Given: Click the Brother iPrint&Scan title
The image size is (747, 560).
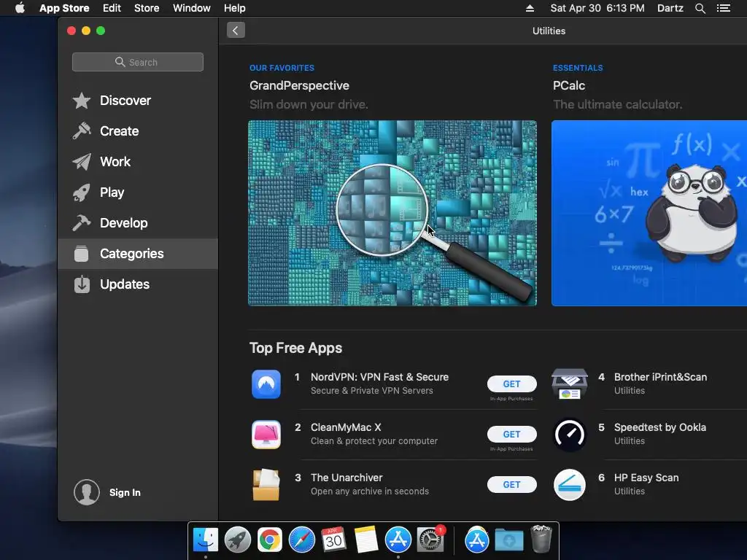Looking at the screenshot, I should coord(660,377).
